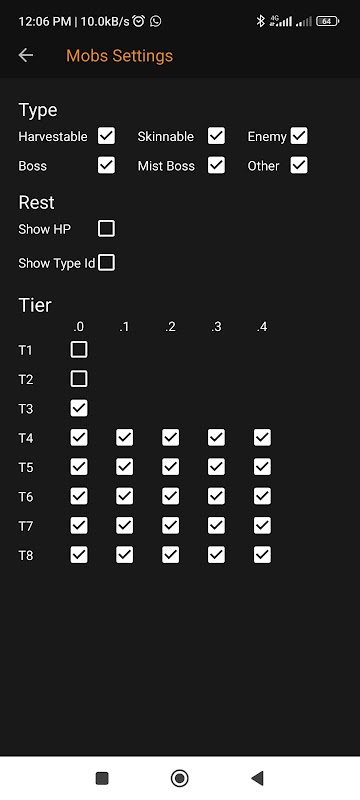Tap the alarm clock status icon
360x800 pixels.
point(138,21)
